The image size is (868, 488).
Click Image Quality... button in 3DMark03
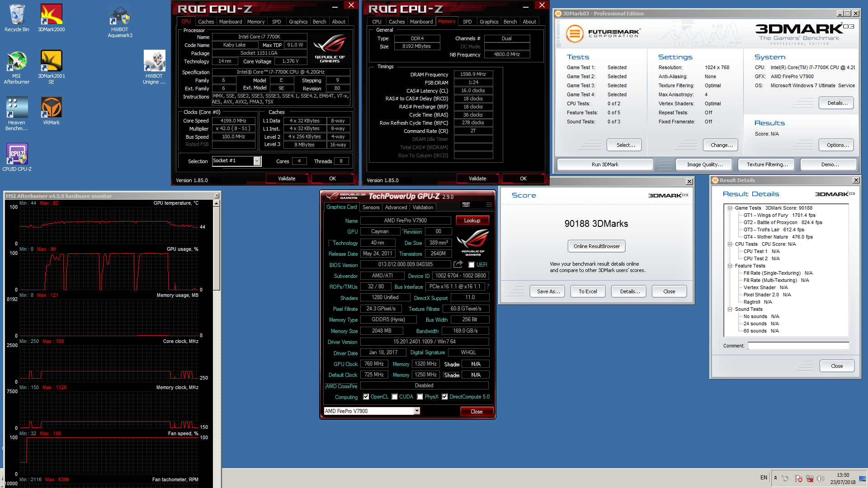(705, 164)
